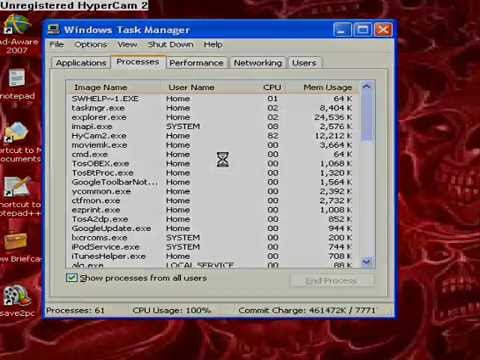Screen dimensions: 480x360
Task: Click explorer.exe memory value 24,536 K
Action: (x=333, y=117)
